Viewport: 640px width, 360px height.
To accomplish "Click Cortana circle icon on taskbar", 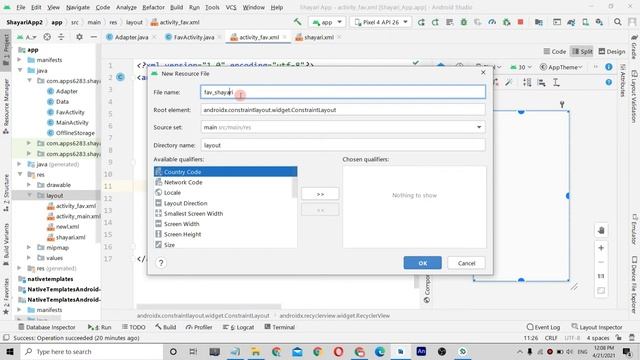I will point(173,351).
